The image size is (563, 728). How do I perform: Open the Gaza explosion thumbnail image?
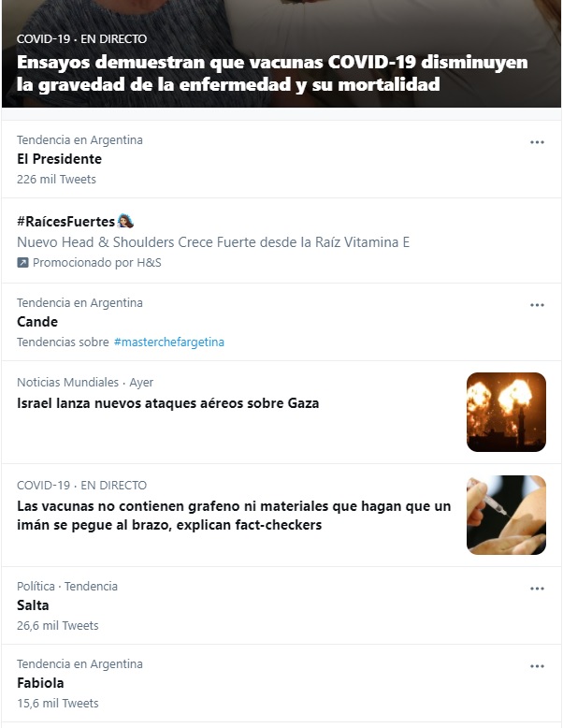click(506, 412)
